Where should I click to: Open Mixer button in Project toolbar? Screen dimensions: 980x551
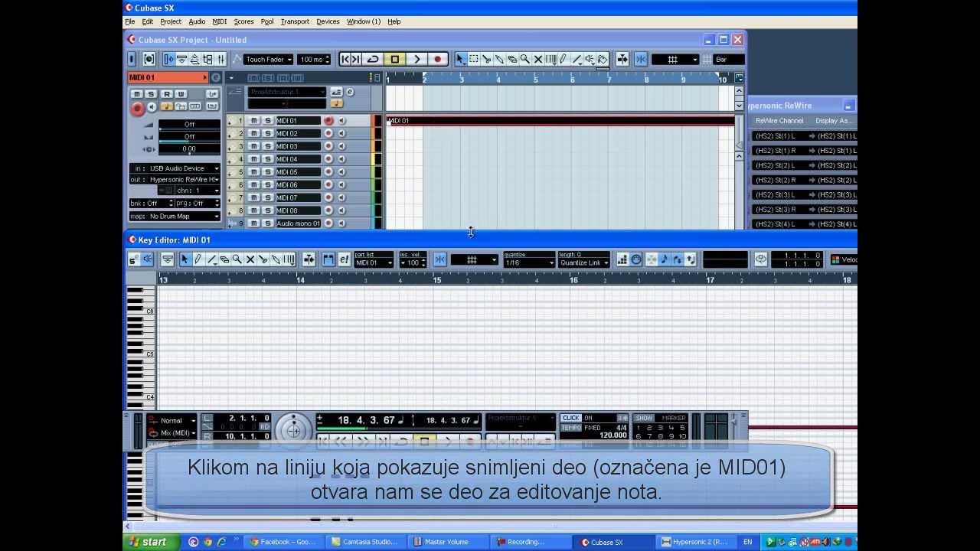[x=221, y=59]
